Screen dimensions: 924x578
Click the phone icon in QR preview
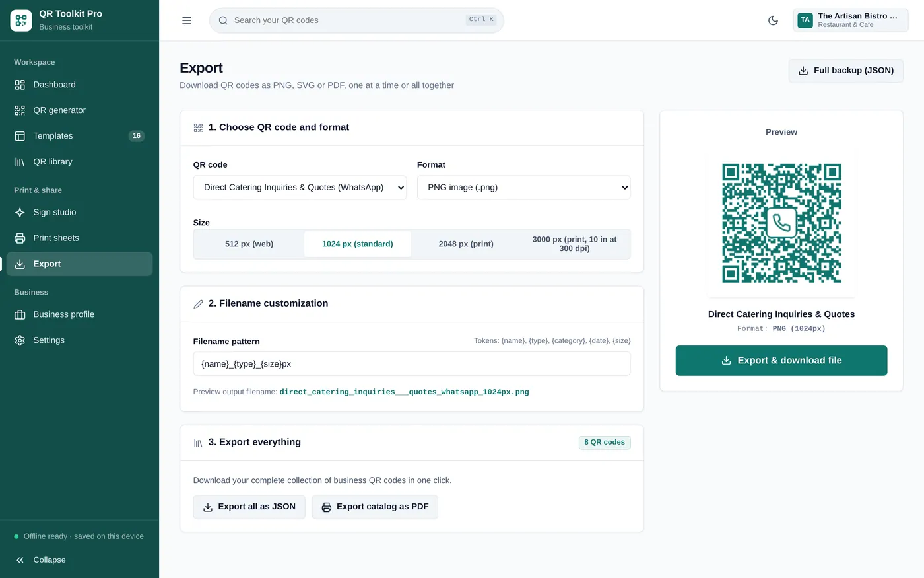[781, 223]
